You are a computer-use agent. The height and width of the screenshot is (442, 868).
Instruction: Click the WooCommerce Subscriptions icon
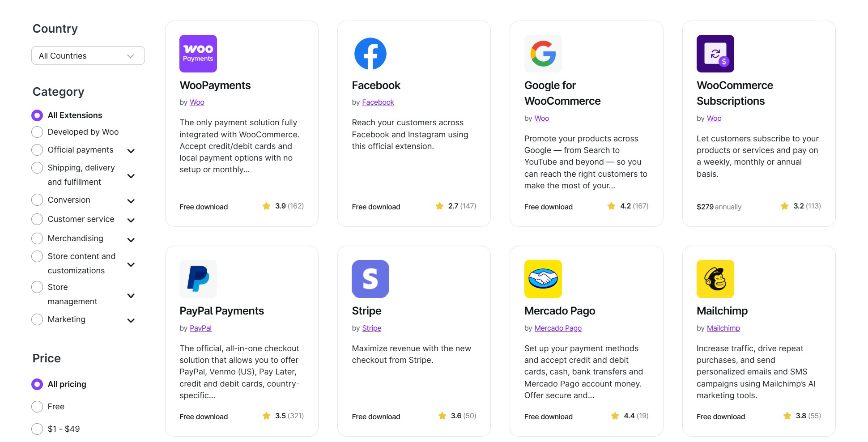[715, 54]
